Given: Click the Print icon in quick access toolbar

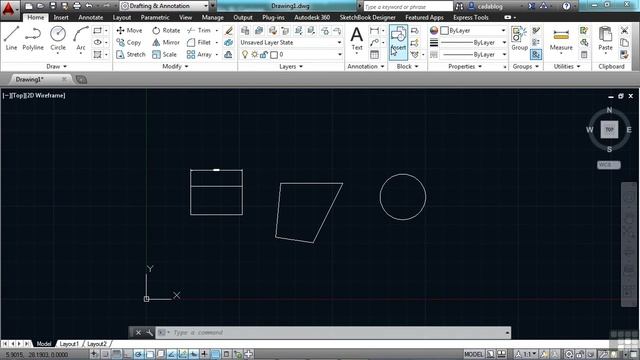Looking at the screenshot, I should click(77, 6).
